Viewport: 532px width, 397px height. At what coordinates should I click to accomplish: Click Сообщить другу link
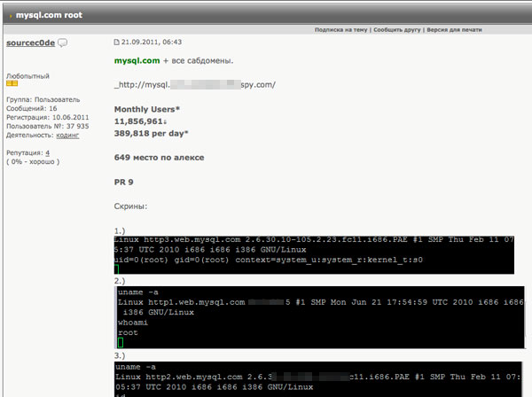[397, 30]
